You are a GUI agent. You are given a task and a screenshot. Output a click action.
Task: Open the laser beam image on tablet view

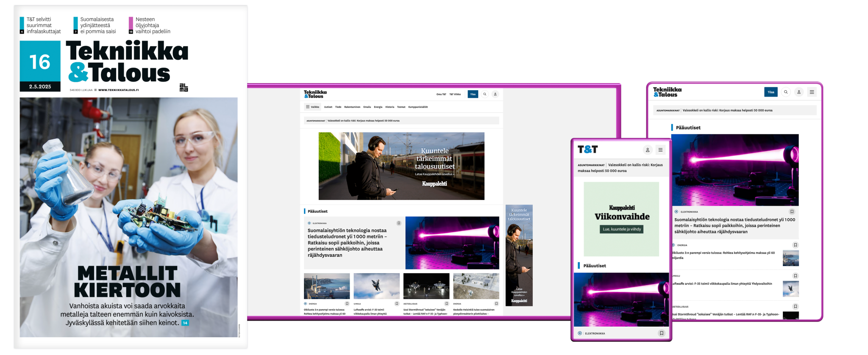tap(735, 170)
